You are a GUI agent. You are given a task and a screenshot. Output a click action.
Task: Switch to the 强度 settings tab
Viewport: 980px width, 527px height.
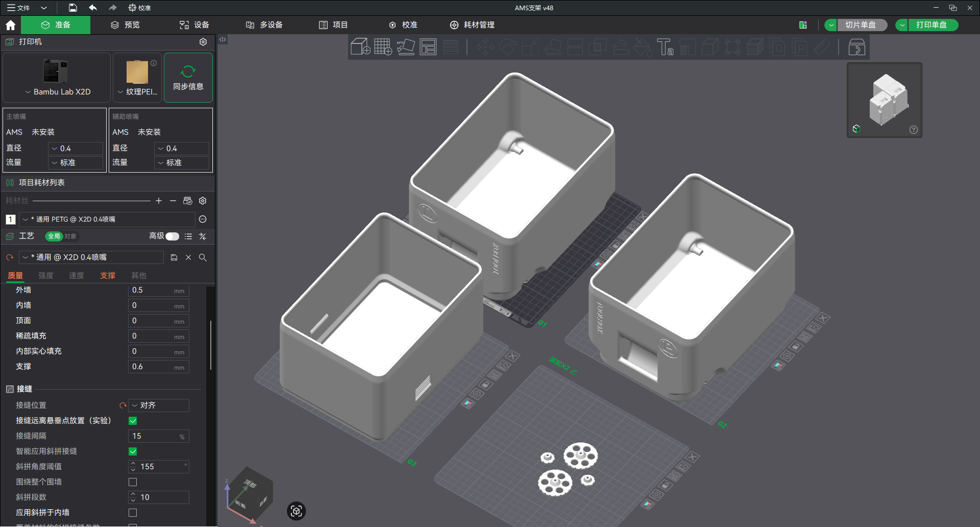click(46, 276)
